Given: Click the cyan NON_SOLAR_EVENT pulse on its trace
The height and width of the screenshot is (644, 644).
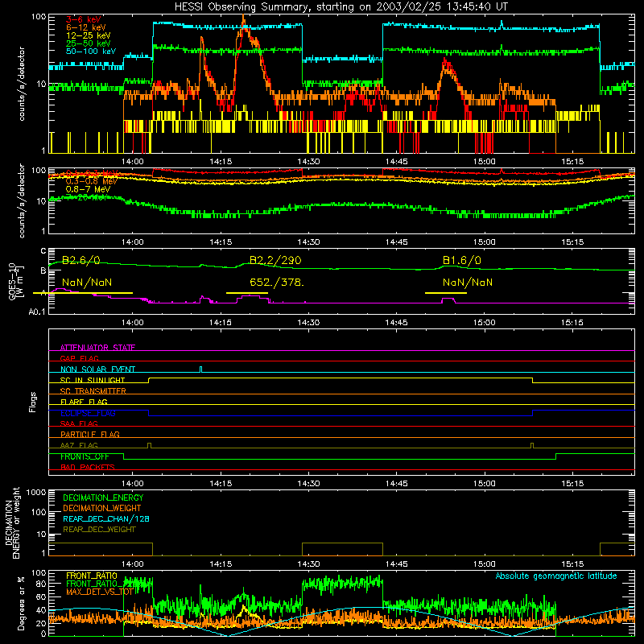Looking at the screenshot, I should (200, 369).
